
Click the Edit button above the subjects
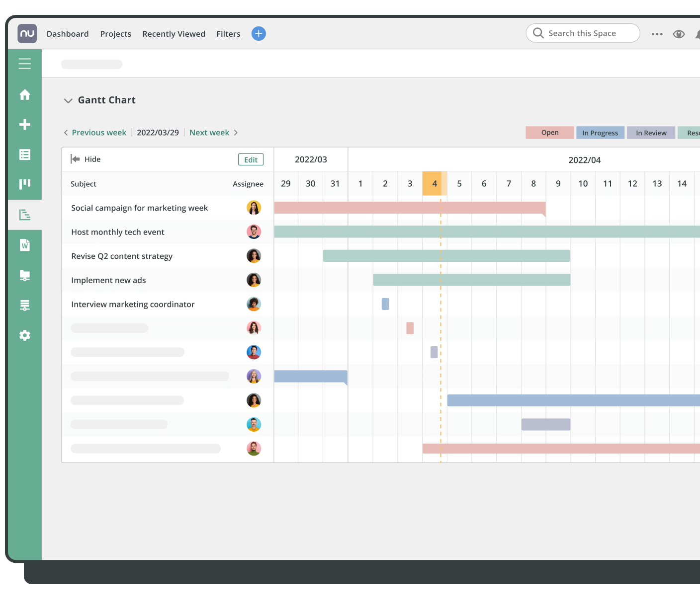point(251,159)
